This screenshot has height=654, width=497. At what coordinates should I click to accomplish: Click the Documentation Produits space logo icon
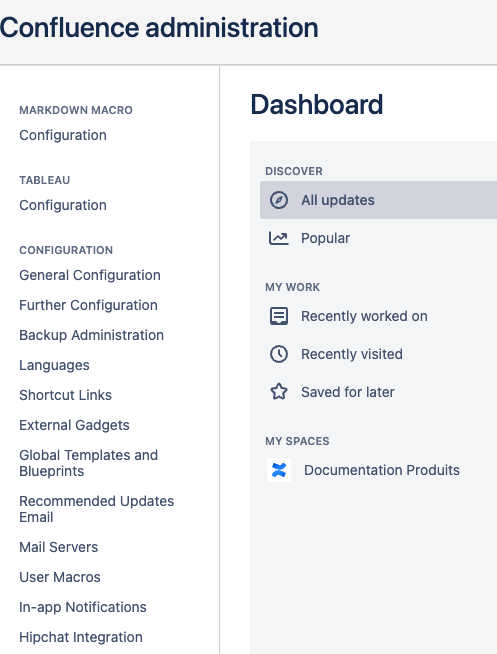[279, 470]
